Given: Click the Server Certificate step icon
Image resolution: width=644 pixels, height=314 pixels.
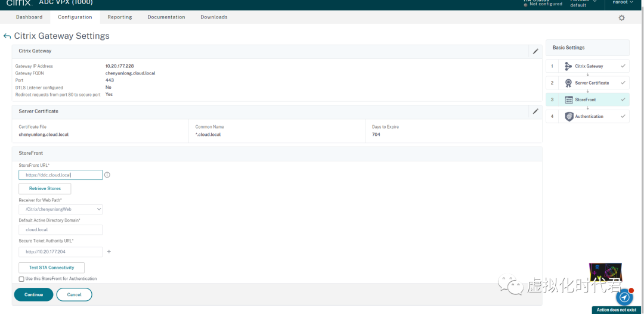Looking at the screenshot, I should [x=568, y=83].
